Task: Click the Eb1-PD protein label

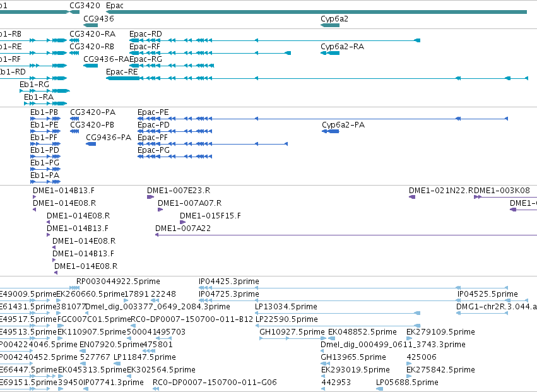Action: [x=45, y=150]
